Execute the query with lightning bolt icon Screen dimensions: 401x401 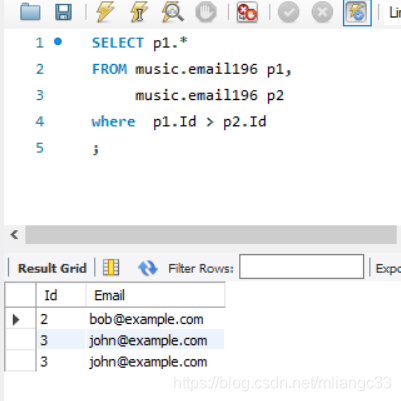tap(105, 12)
